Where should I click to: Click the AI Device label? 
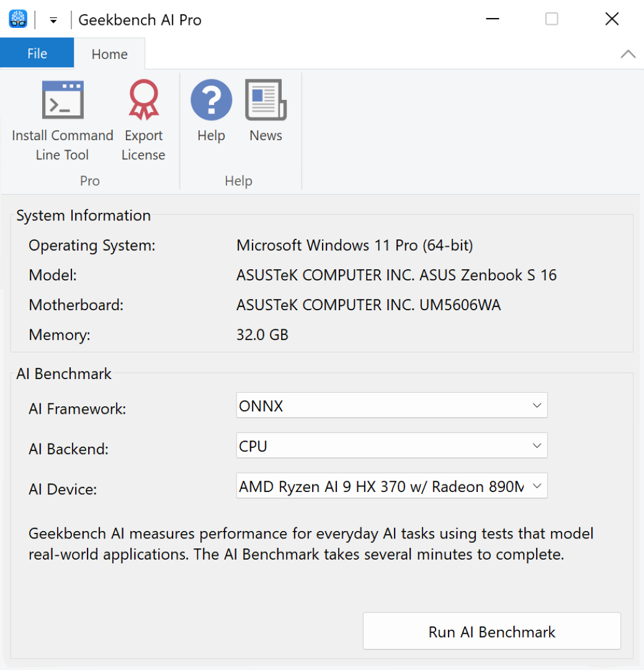click(x=63, y=489)
